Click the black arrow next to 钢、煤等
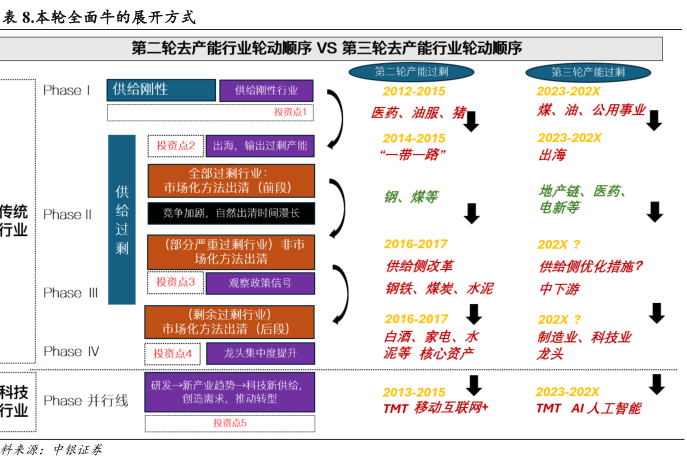This screenshot has height=468, width=687. coord(470,212)
